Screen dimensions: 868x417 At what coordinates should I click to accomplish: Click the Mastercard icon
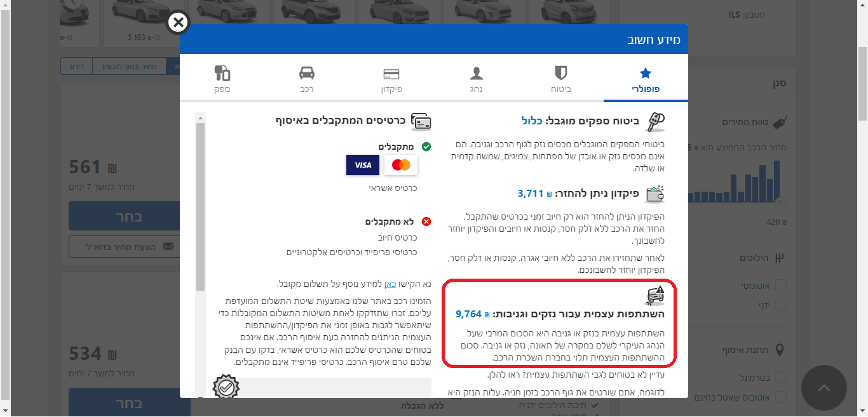coord(401,165)
